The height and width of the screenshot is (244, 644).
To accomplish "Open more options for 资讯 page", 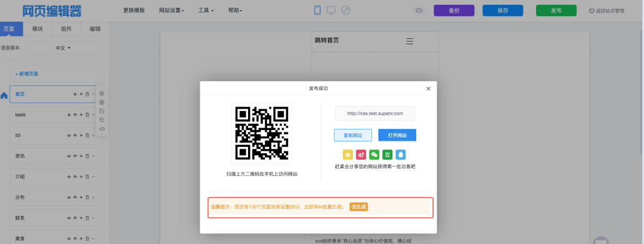I will point(93,156).
